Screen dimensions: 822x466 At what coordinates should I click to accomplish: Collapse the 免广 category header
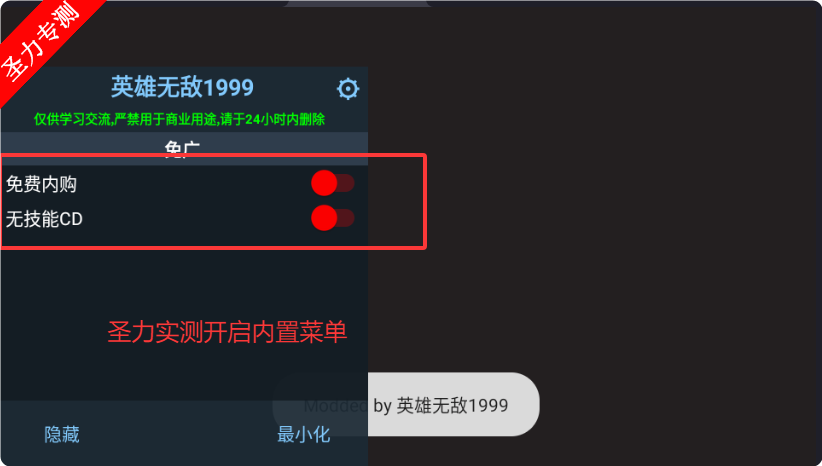[184, 148]
